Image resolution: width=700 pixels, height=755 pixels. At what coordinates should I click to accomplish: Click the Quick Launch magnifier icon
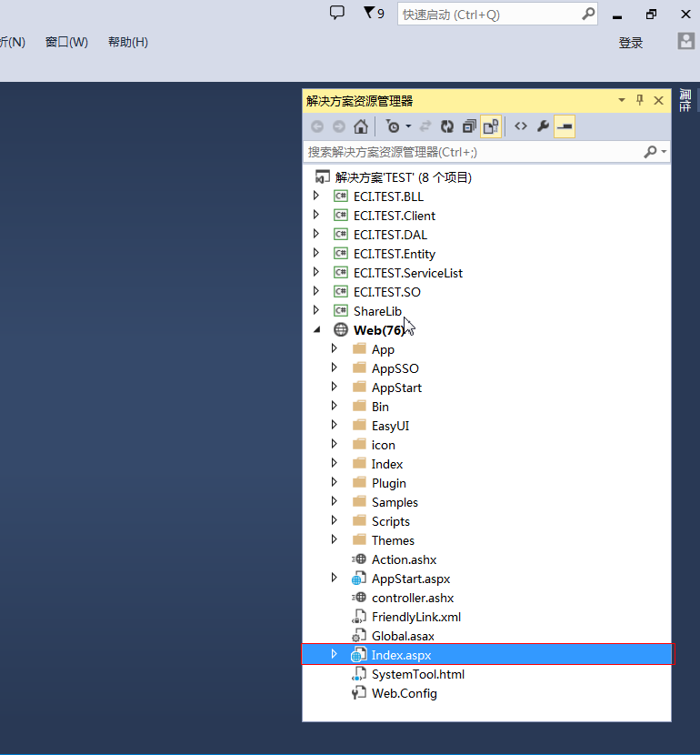coord(588,14)
